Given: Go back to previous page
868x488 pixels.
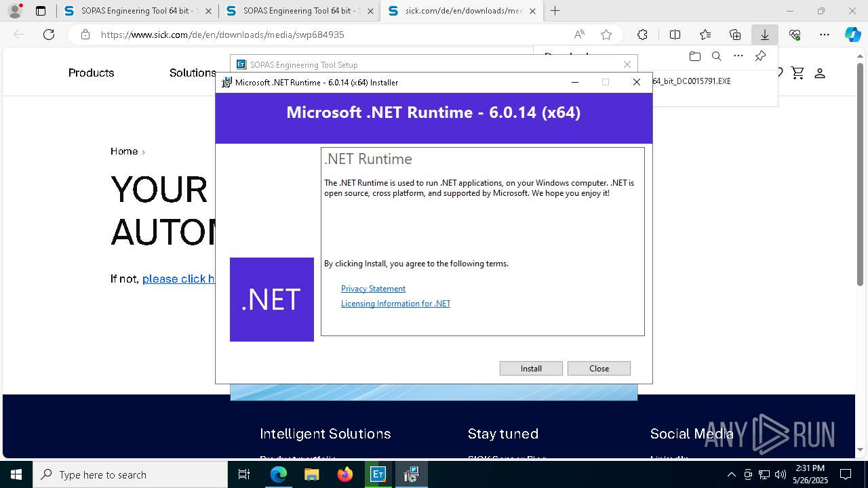Looking at the screenshot, I should coord(19,35).
